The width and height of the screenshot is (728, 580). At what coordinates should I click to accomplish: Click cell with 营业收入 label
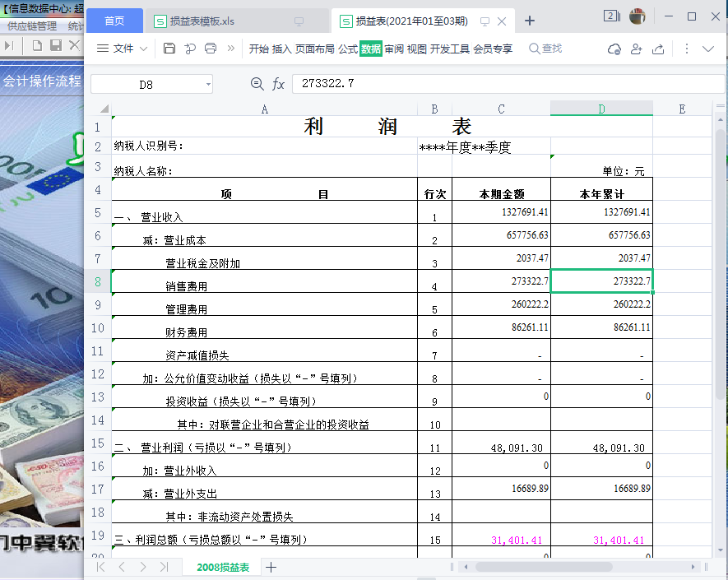click(x=264, y=212)
